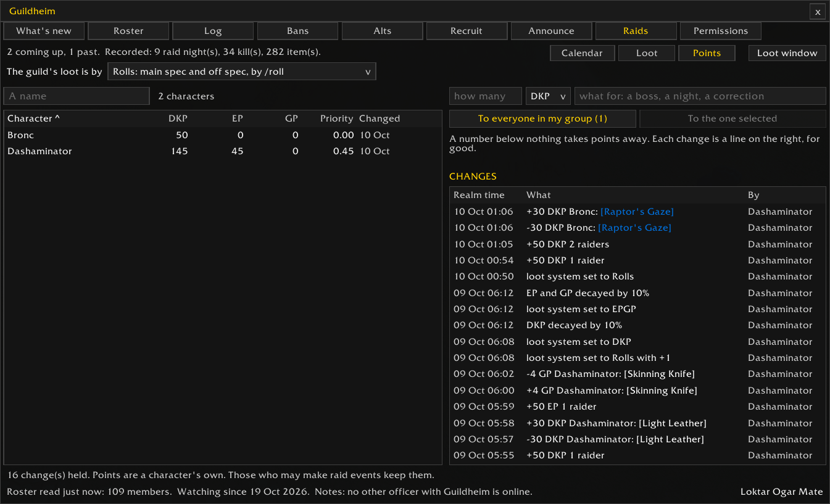The image size is (830, 504).
Task: Select 'loot system set to Rolls with +1'
Action: click(x=637, y=358)
